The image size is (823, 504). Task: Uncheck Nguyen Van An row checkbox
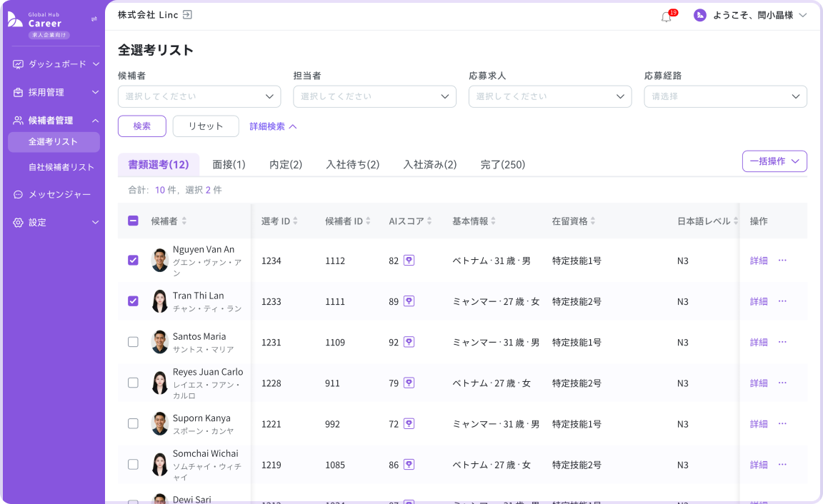coord(134,260)
